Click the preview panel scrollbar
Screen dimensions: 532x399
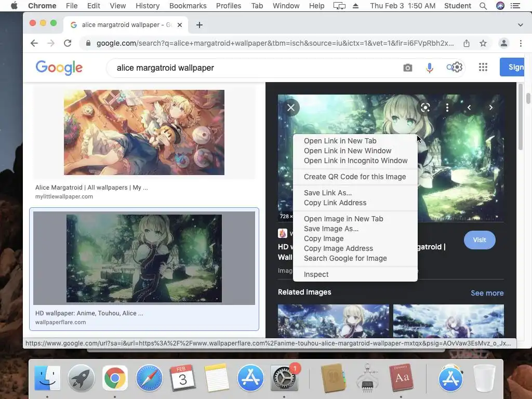click(521, 117)
